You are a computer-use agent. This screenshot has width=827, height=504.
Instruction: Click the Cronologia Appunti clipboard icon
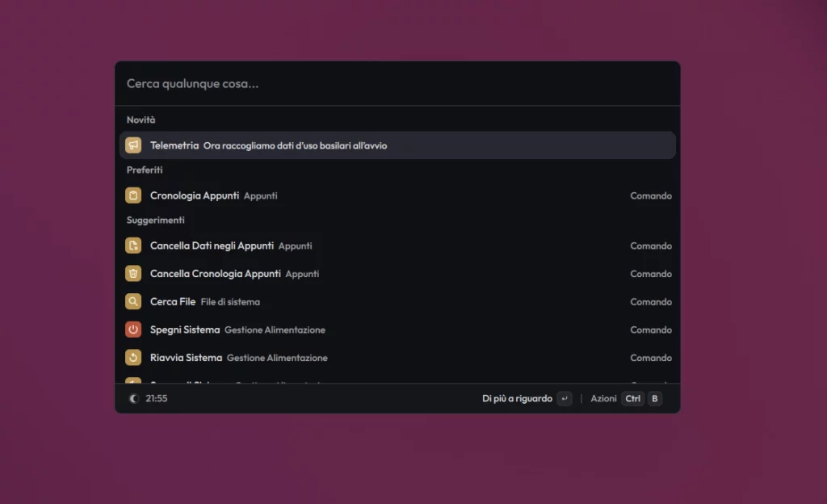[133, 195]
